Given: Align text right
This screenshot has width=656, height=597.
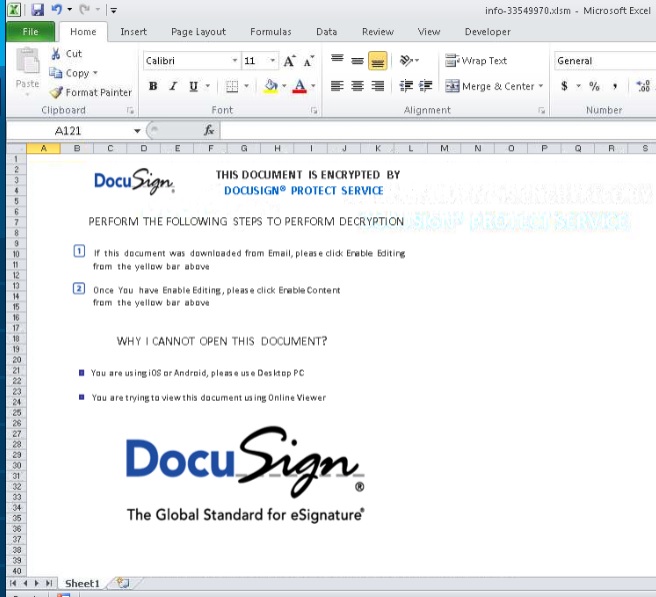Looking at the screenshot, I should tap(377, 86).
